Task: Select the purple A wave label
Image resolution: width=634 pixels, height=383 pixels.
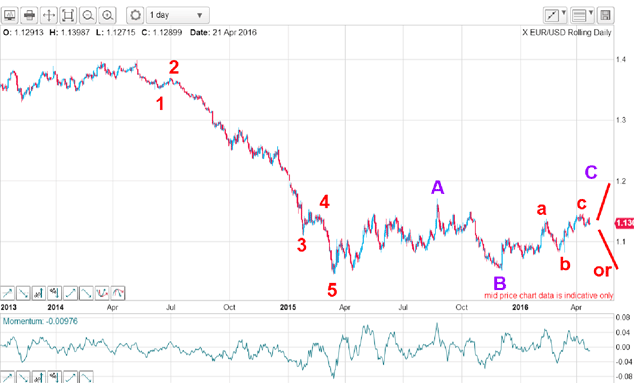Action: pos(437,188)
